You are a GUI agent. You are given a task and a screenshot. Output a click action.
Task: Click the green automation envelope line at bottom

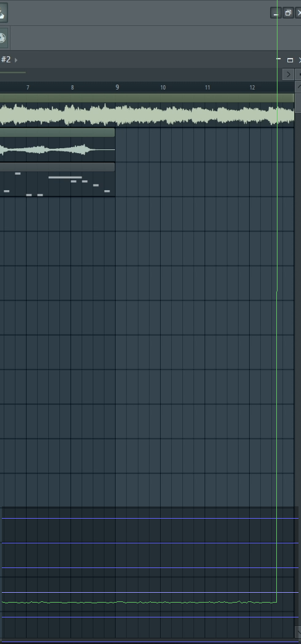138,603
